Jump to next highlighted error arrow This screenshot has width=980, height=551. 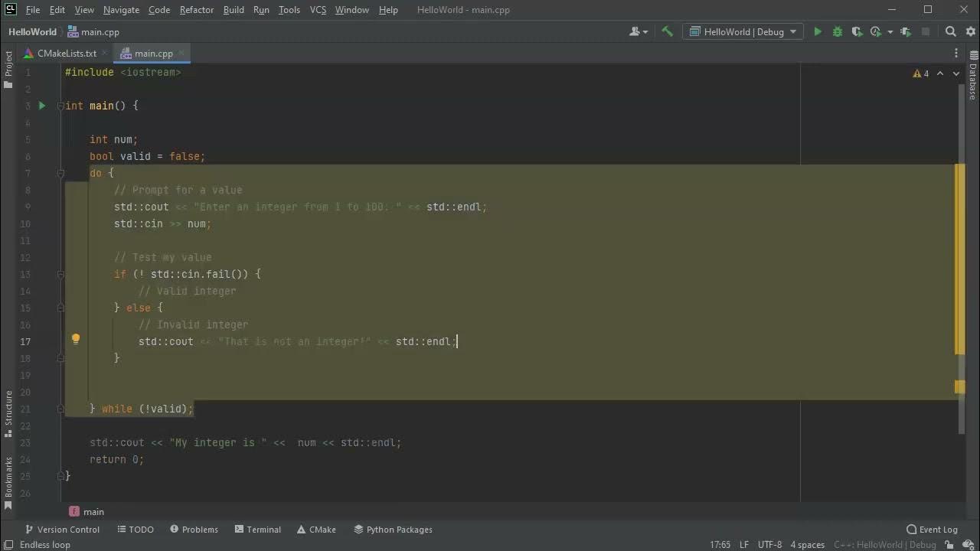[956, 73]
